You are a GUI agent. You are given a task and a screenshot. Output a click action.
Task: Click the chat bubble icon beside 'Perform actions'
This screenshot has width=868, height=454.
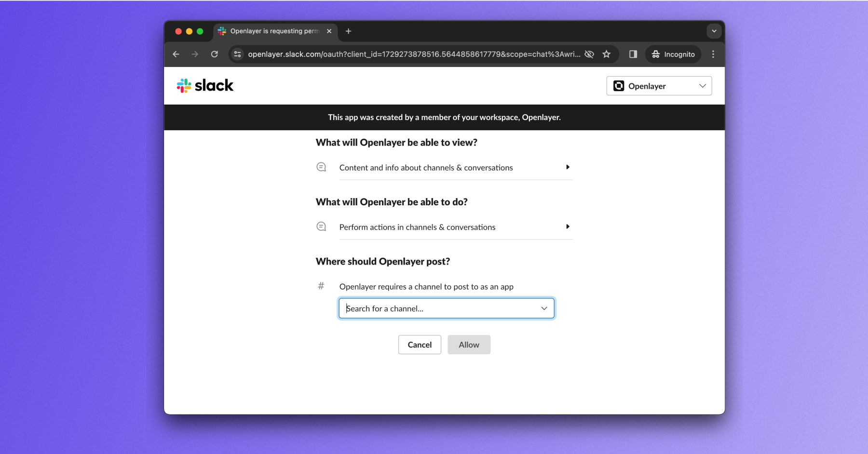[x=321, y=227]
